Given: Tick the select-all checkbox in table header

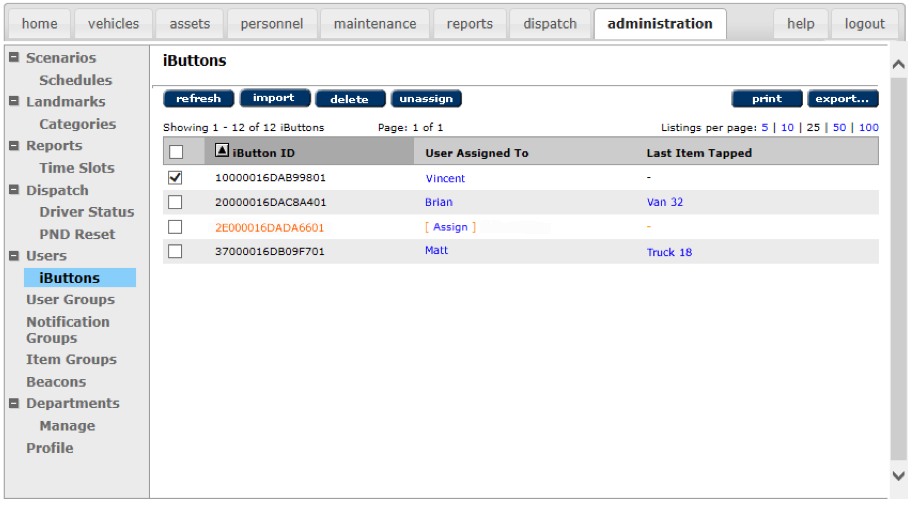Looking at the screenshot, I should [176, 152].
